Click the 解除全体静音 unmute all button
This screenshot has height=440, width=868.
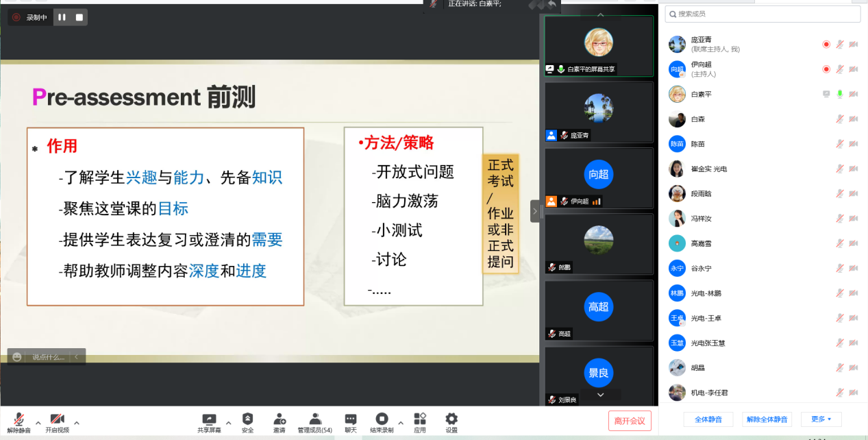[x=767, y=419]
